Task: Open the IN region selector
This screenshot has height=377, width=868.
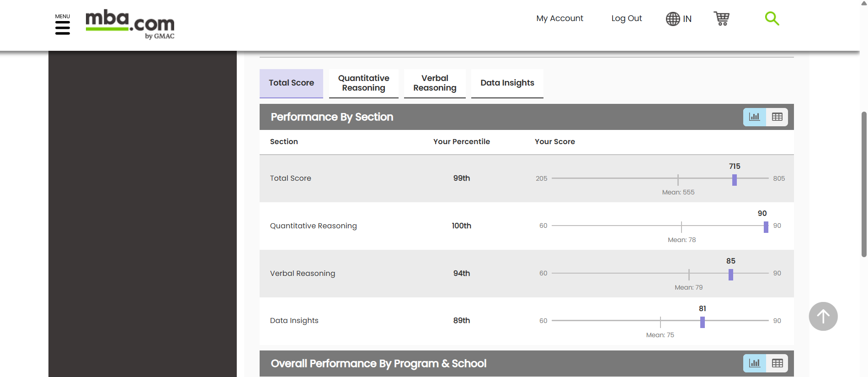Action: coord(687,19)
